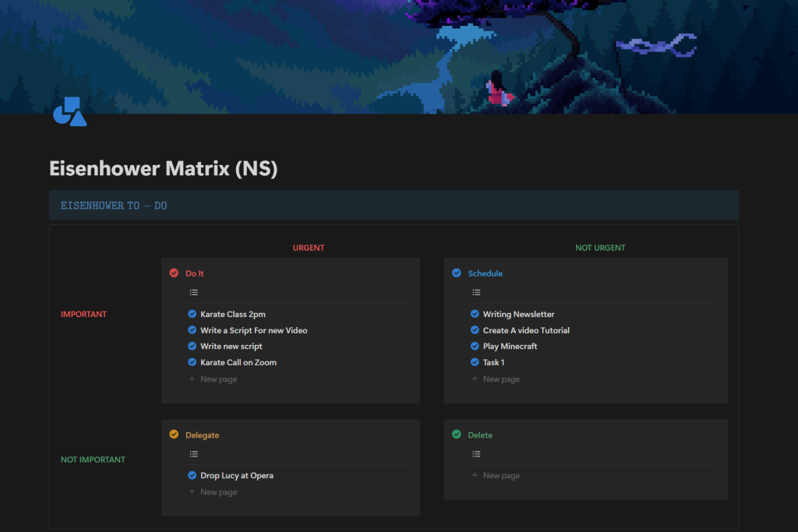The image size is (798, 532).
Task: Click the red checkmark icon beside Do It
Action: [x=174, y=273]
